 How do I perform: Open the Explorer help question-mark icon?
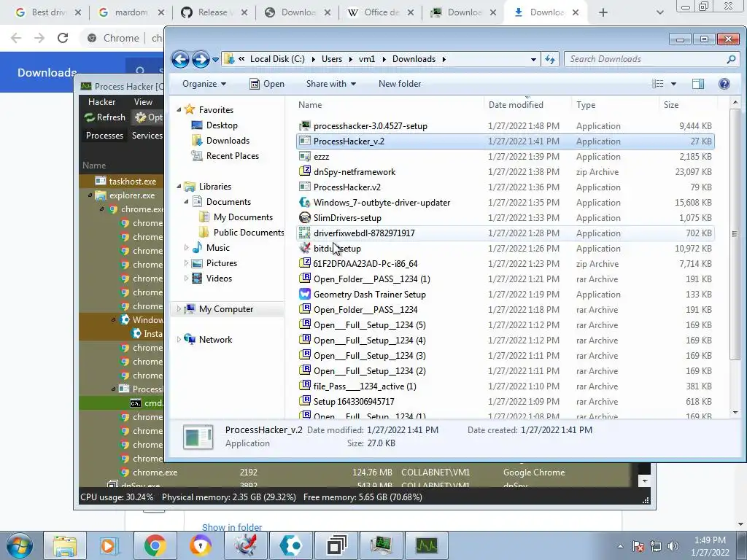tap(724, 84)
